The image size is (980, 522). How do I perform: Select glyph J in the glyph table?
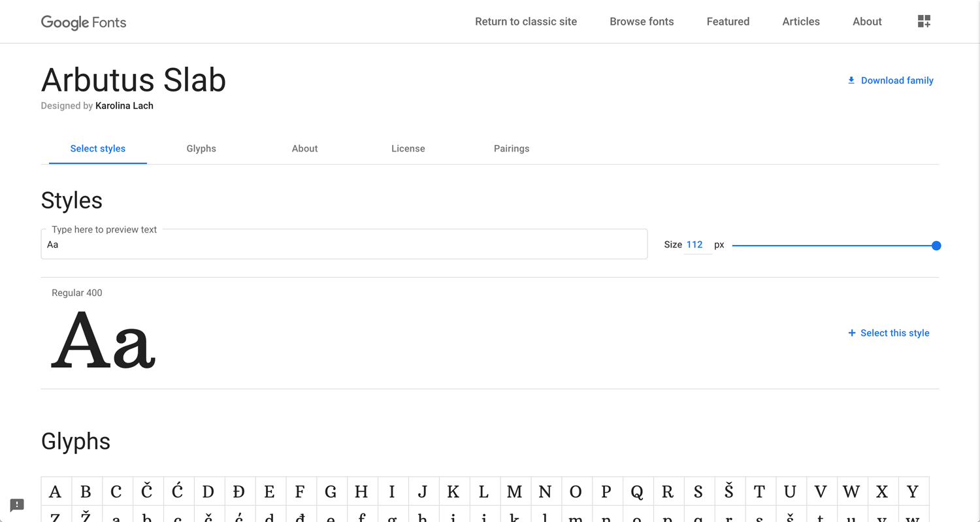423,491
